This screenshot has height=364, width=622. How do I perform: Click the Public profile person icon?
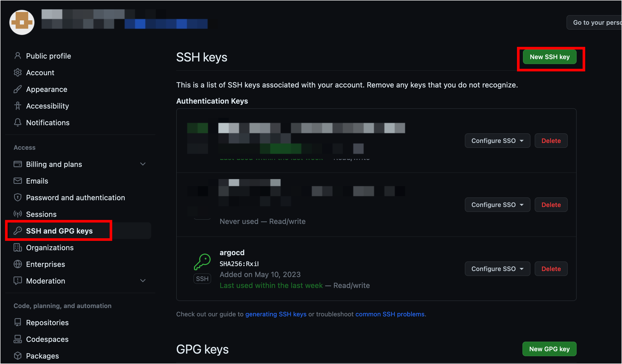[x=18, y=56]
